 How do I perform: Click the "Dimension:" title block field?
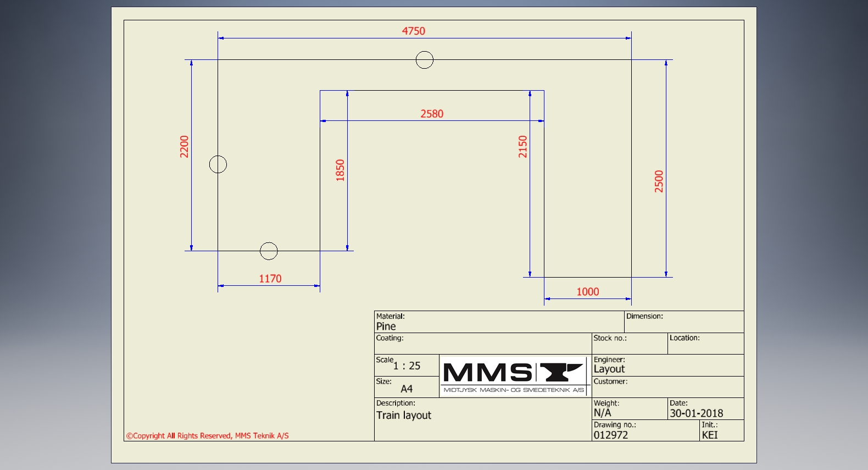pyautogui.click(x=684, y=322)
